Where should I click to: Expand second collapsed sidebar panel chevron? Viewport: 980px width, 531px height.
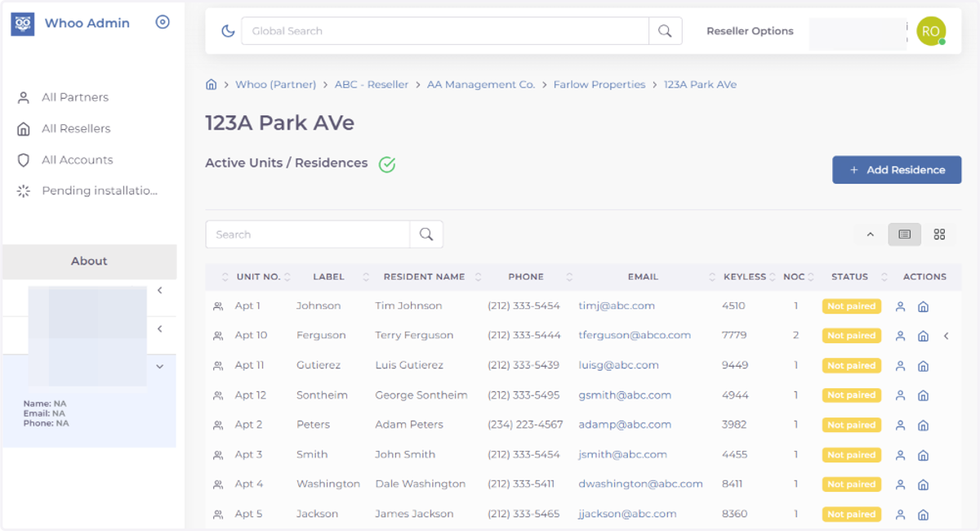pyautogui.click(x=160, y=328)
